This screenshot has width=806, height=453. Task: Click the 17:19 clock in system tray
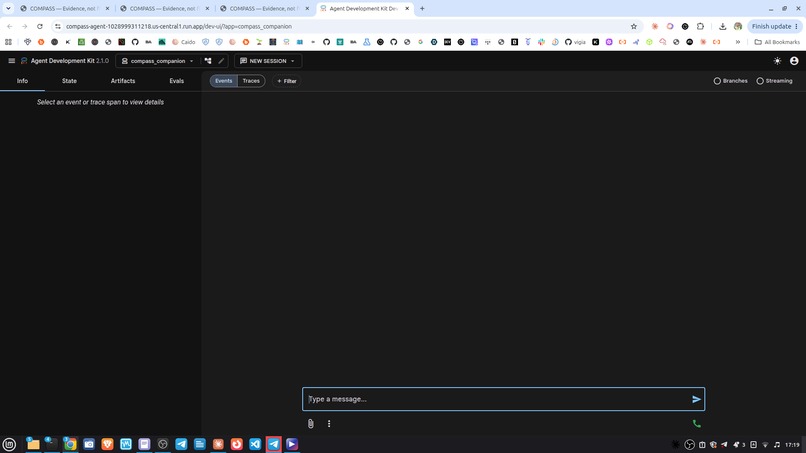[x=792, y=445]
